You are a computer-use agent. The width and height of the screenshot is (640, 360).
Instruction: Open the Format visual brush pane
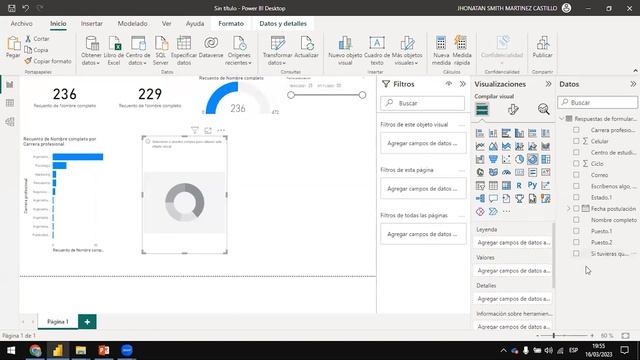pos(513,109)
